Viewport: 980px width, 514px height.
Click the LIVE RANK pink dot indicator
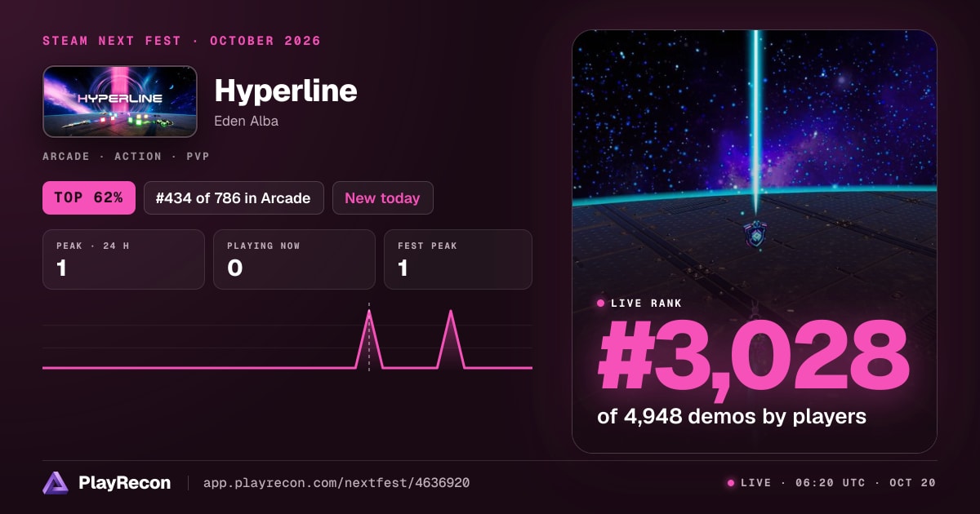601,304
